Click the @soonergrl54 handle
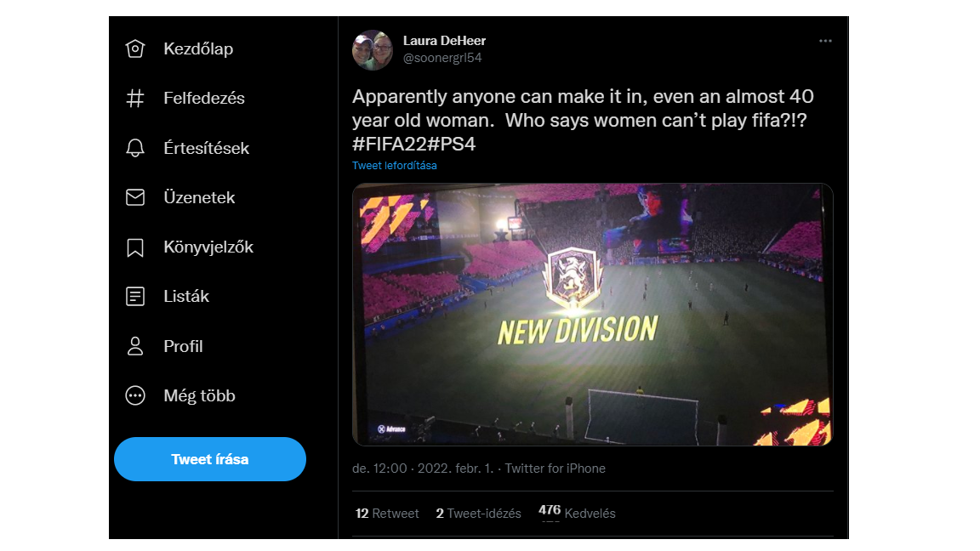Screen dimensions: 980x551 point(442,58)
